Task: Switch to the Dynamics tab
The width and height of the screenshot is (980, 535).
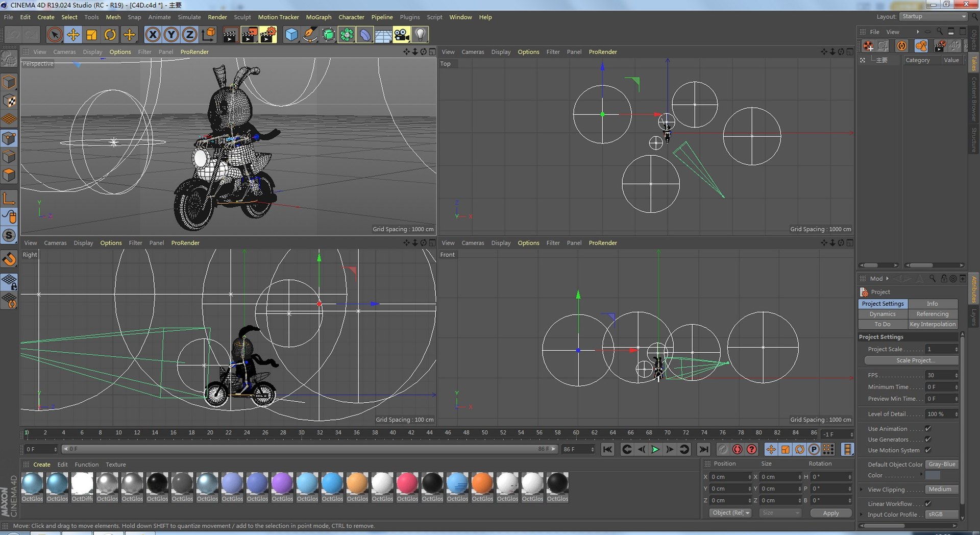Action: pyautogui.click(x=883, y=314)
